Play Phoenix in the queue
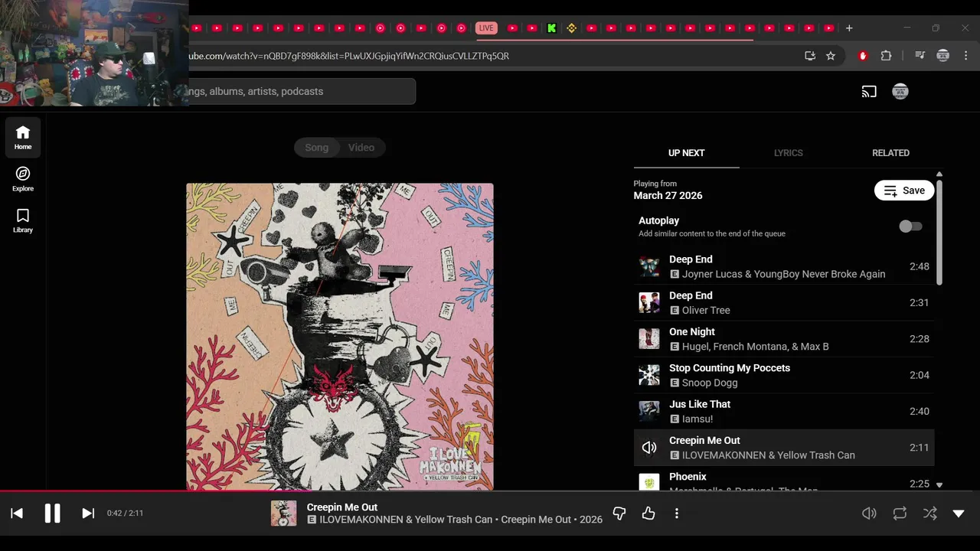Viewport: 980px width, 551px height. pyautogui.click(x=784, y=480)
